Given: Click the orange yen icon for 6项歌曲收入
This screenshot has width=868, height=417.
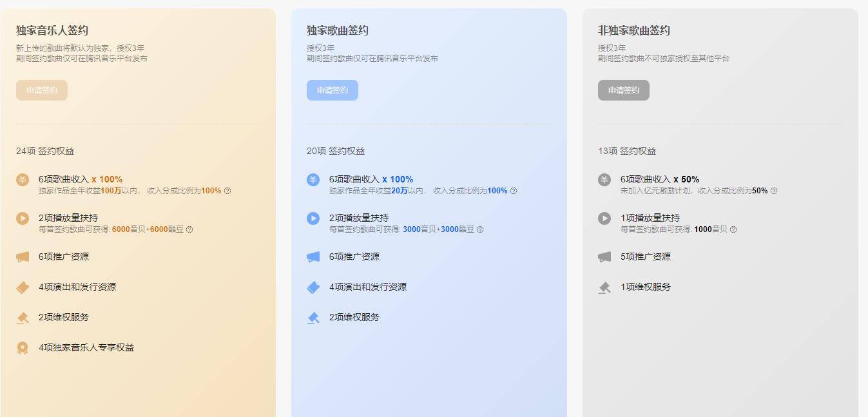Looking at the screenshot, I should 23,180.
